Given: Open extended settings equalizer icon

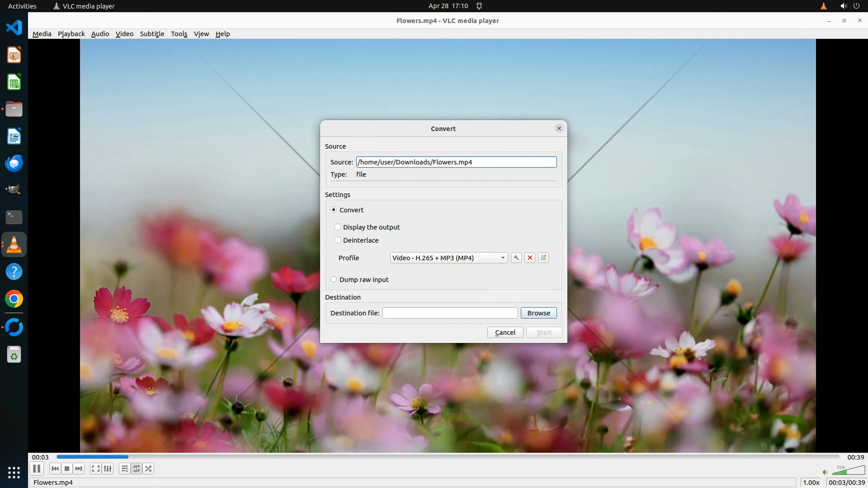Looking at the screenshot, I should point(108,469).
